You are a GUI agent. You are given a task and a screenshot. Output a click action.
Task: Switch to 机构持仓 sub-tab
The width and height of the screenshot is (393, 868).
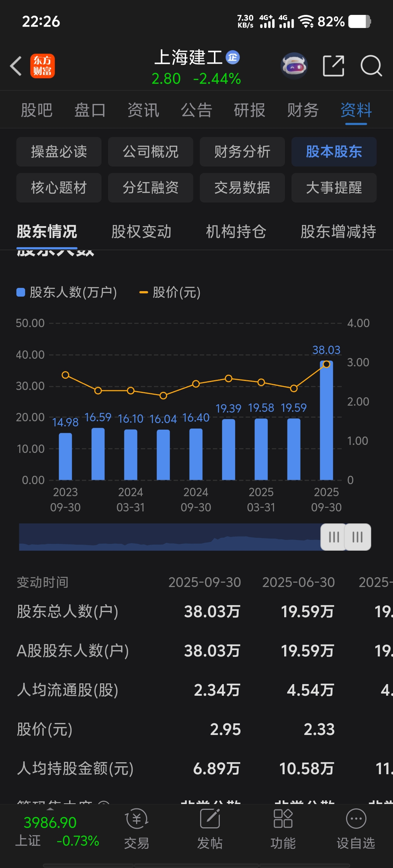pos(236,232)
